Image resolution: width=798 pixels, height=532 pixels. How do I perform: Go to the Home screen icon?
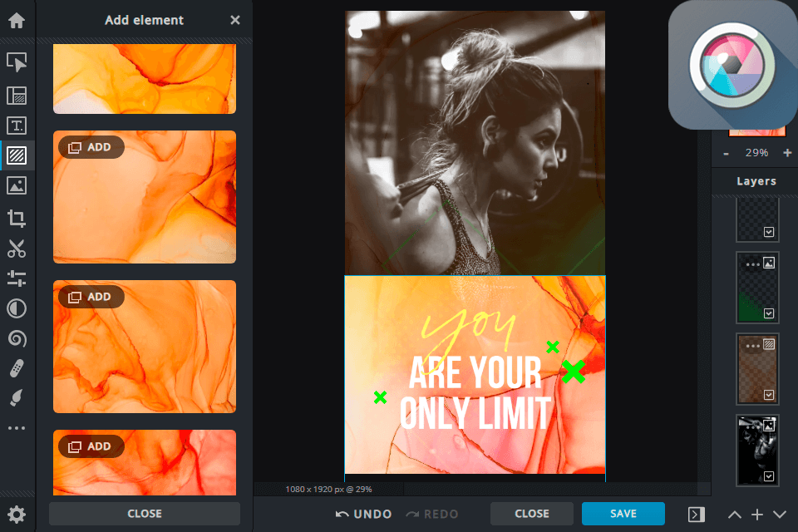tap(17, 20)
